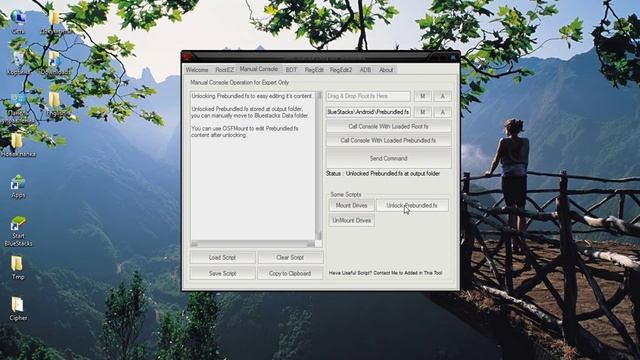Run the UnMount Drives script

[x=351, y=220]
